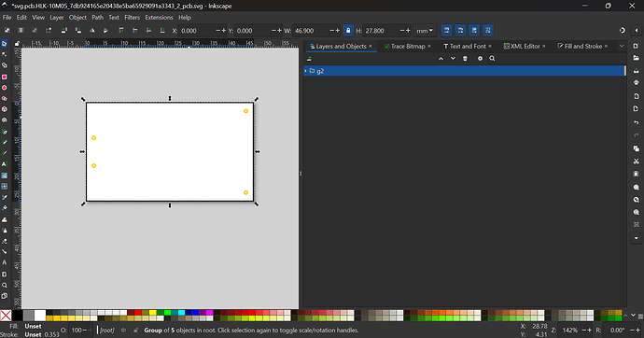
Task: Close the Trace Bitmap tab
Action: pyautogui.click(x=429, y=47)
